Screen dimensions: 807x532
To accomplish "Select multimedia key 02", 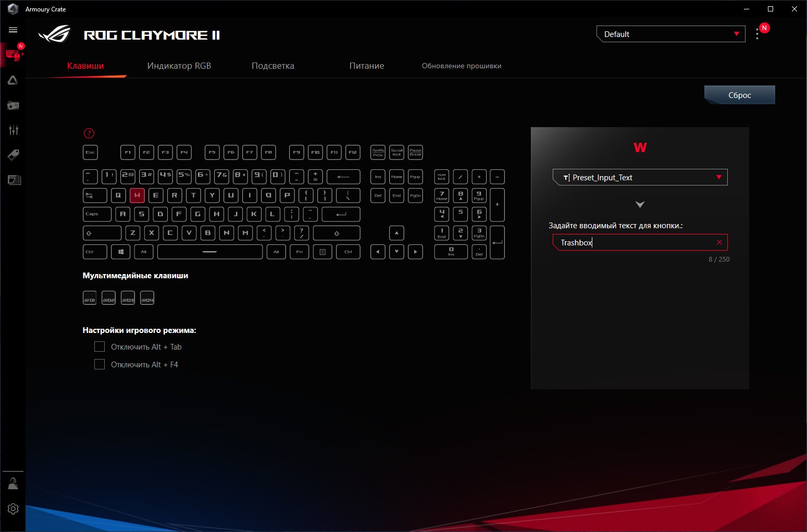I will tap(108, 298).
